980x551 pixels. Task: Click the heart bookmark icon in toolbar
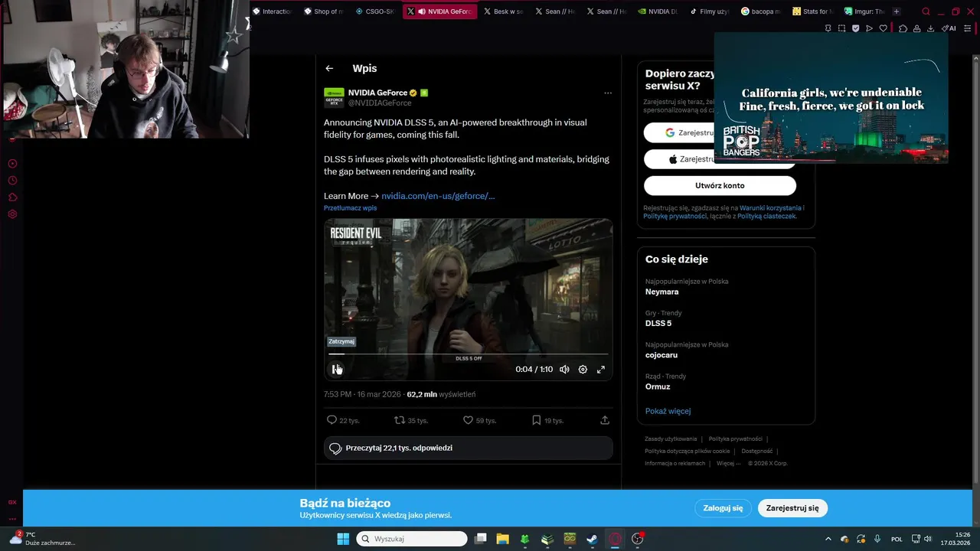[883, 28]
